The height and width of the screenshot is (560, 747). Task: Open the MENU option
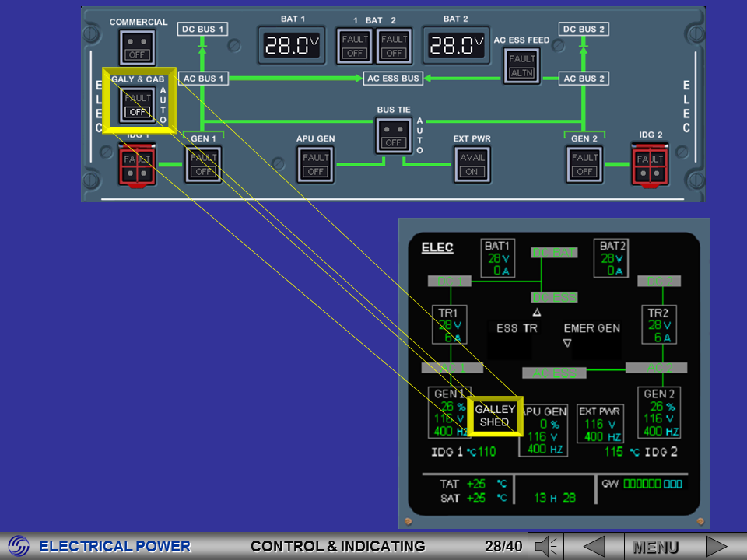coord(656,545)
